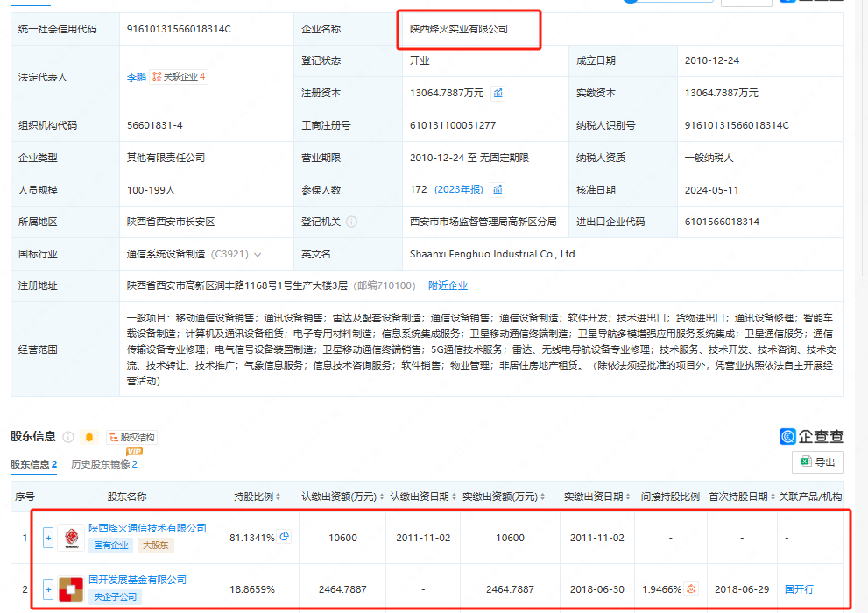Select 企业类型 value 其他有限责任公司
Screen dimensions: 868x613
[x=166, y=158]
